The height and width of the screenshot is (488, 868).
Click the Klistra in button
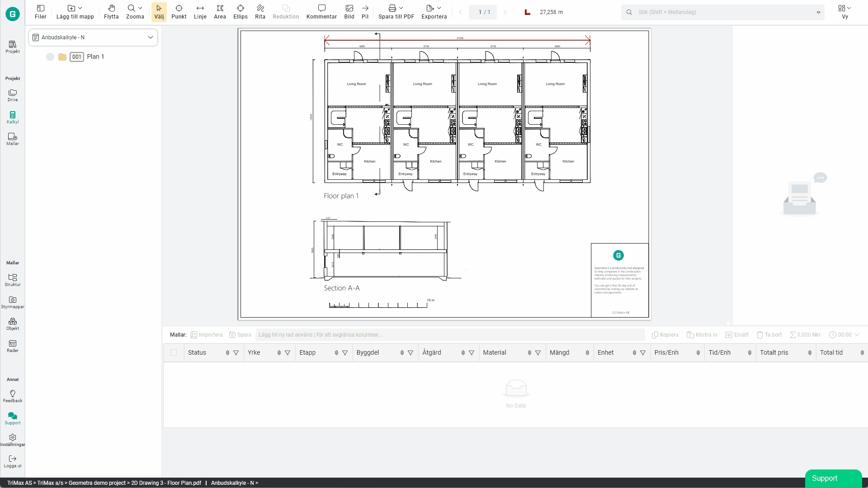pos(702,335)
